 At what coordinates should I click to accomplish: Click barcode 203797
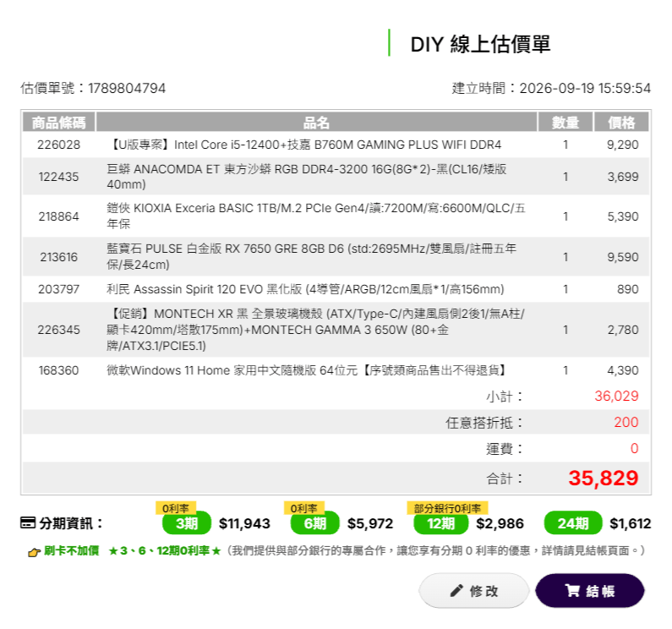click(58, 289)
